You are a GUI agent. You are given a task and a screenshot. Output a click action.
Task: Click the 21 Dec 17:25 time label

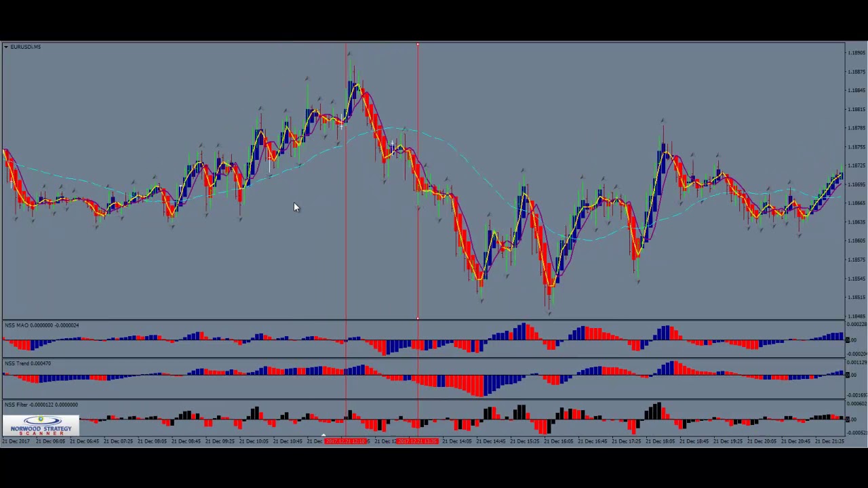[627, 441]
